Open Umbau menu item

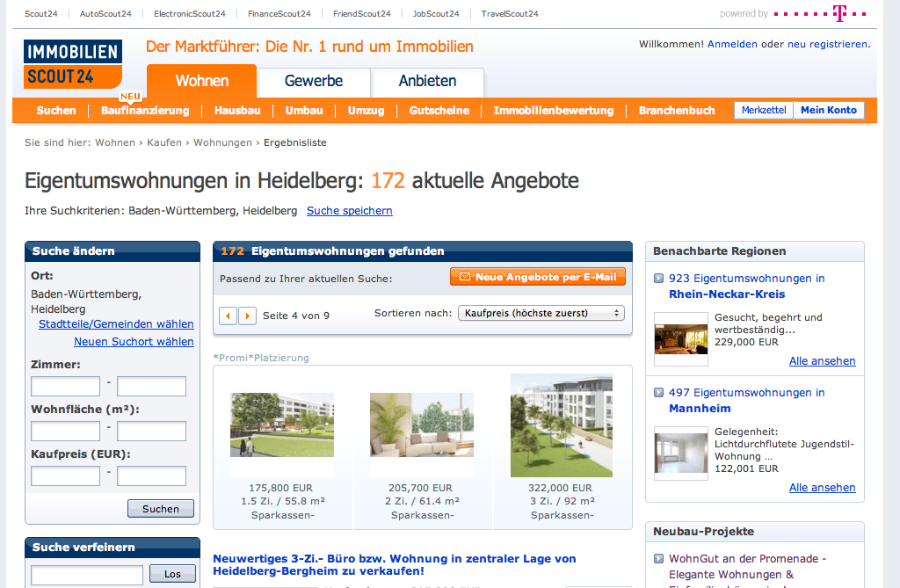(304, 110)
